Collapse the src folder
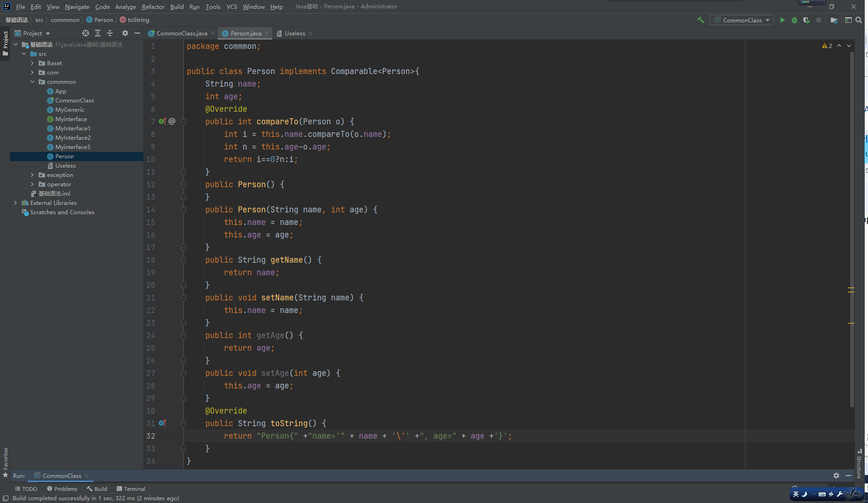The height and width of the screenshot is (503, 868). click(24, 54)
